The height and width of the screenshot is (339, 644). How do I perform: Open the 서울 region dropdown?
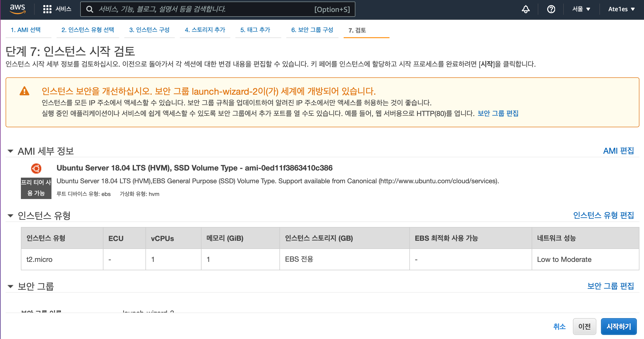[x=581, y=9]
